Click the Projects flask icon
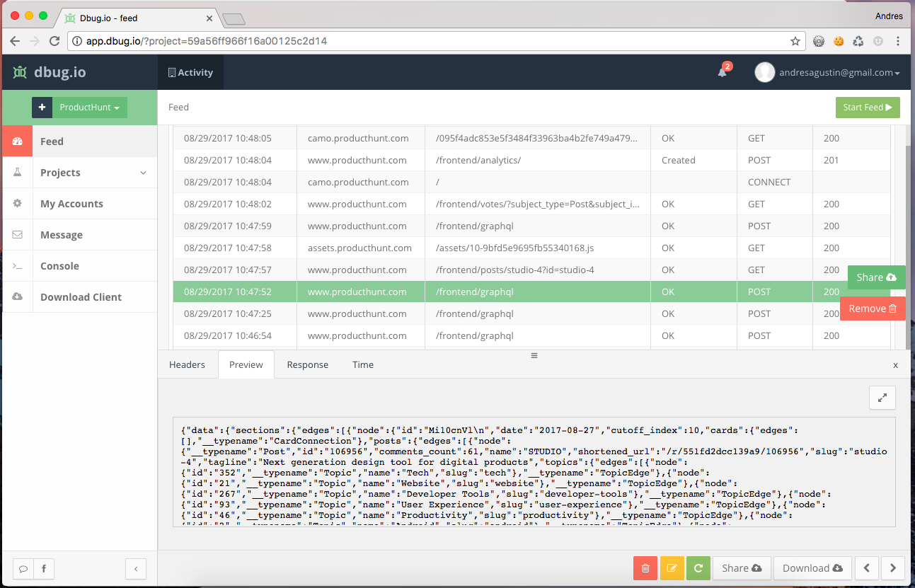 coord(18,172)
